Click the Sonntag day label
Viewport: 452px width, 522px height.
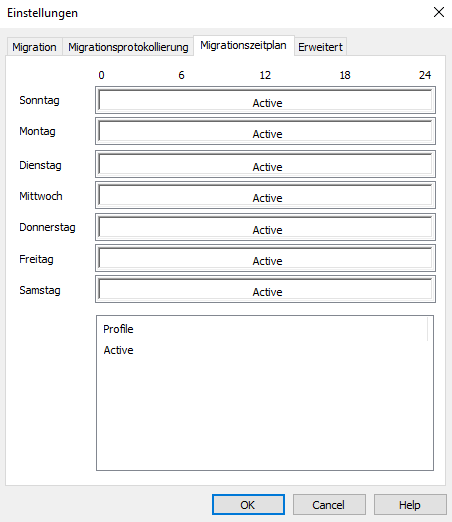[x=39, y=100]
